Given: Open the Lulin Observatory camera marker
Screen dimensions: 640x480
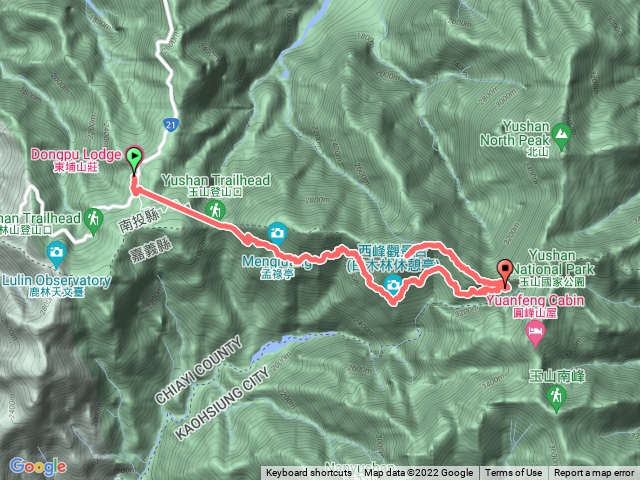Looking at the screenshot, I should coord(56,254).
